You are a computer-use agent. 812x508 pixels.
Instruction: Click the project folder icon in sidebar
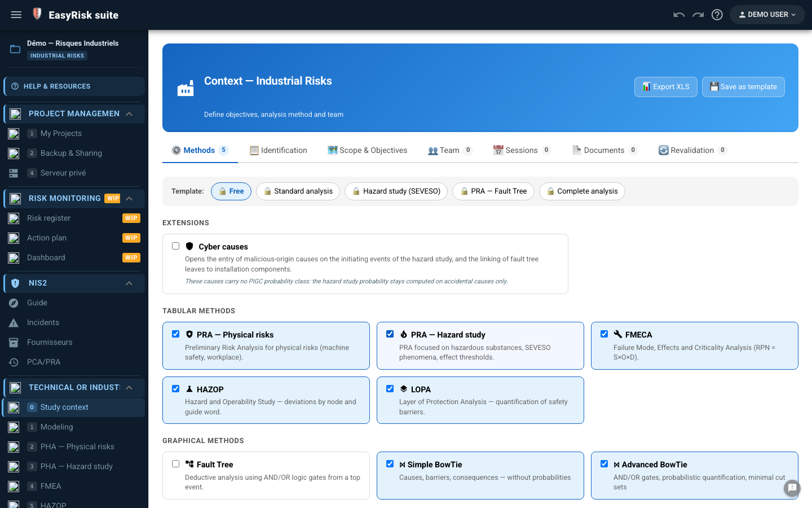[x=15, y=49]
